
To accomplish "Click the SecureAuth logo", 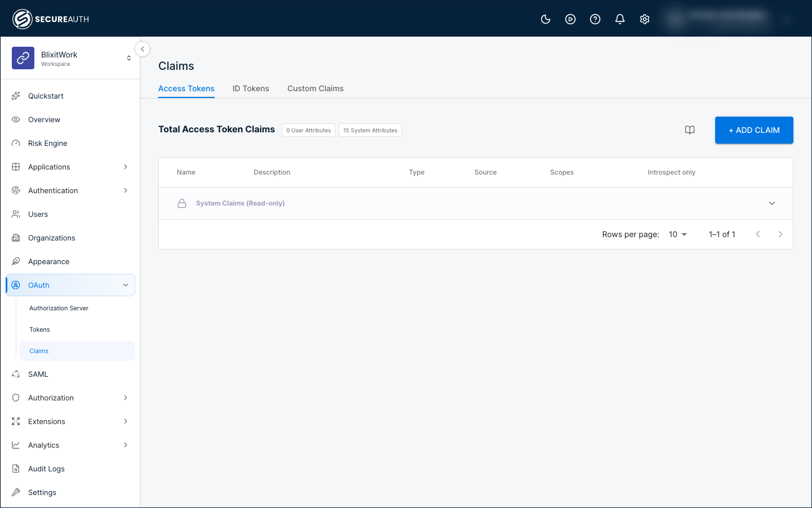I will tap(51, 19).
